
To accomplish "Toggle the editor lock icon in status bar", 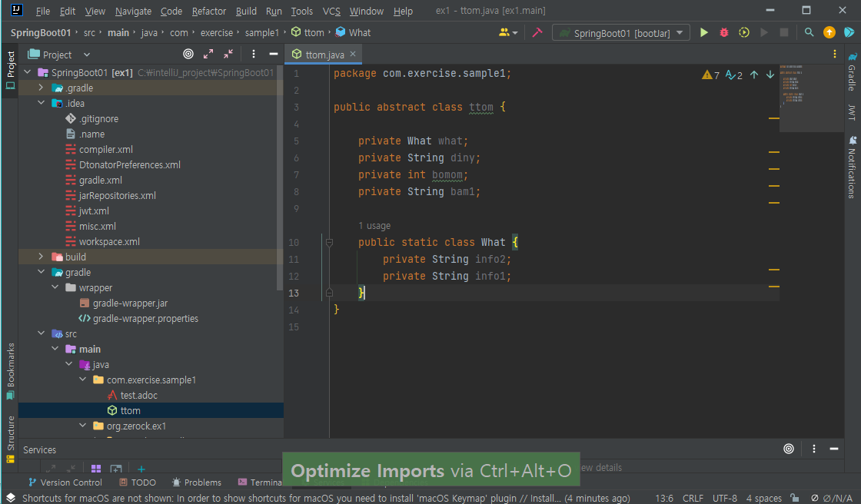I will coord(793,497).
